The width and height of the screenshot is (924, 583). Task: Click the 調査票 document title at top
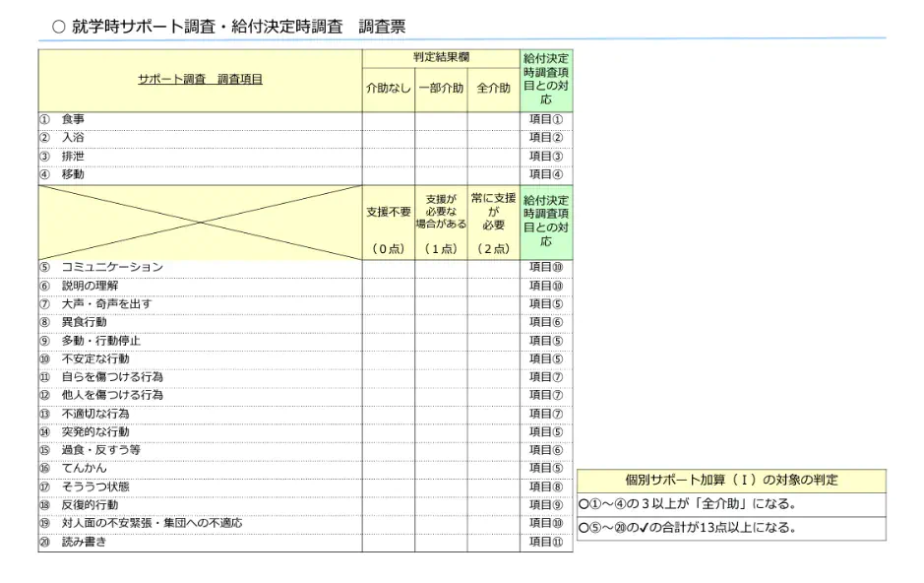click(228, 27)
